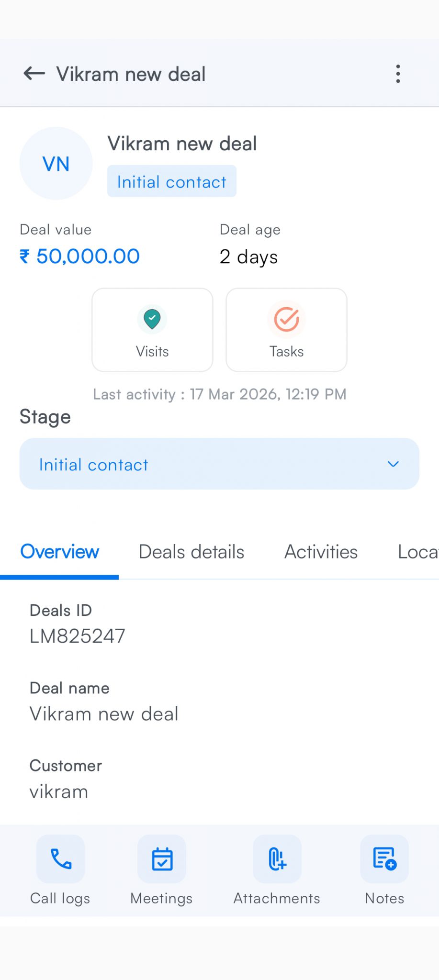Click the chevron on Stage selector
Screen dimensions: 439x980
click(x=393, y=464)
